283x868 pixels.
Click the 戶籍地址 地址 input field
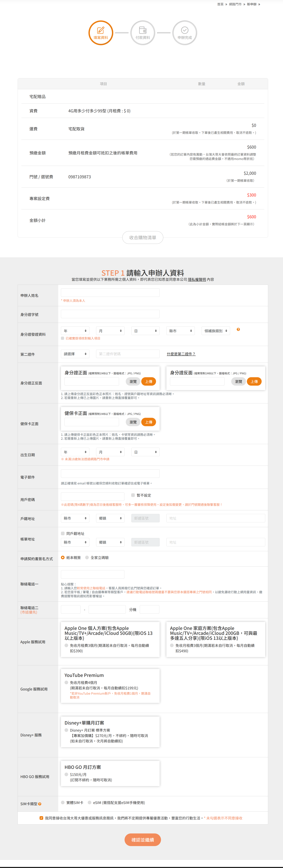coord(216,518)
